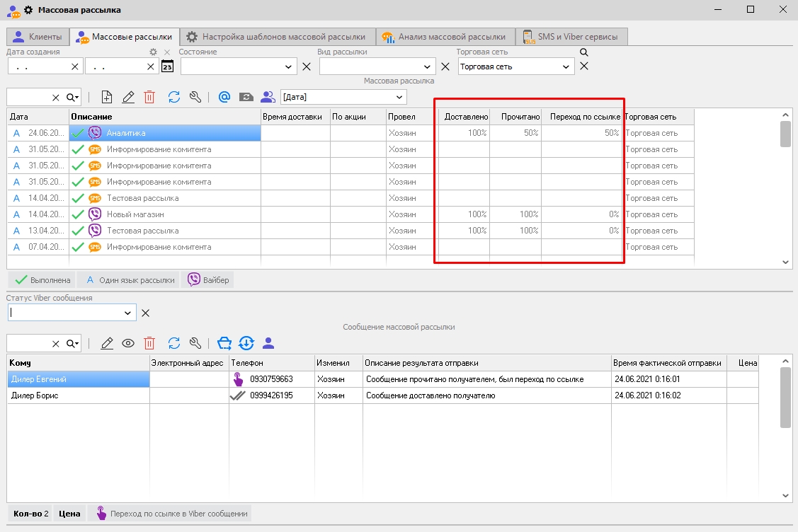Click the two-person clients icon in mailing toolbar
The width and height of the screenshot is (798, 532).
tap(267, 97)
